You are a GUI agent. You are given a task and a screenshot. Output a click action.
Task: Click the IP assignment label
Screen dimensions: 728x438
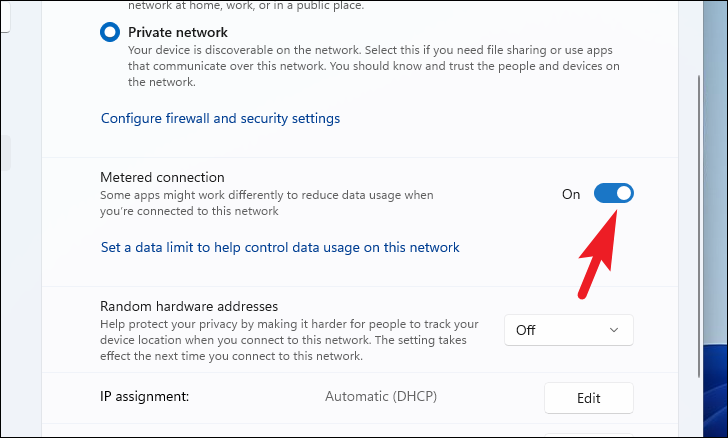pyautogui.click(x=144, y=397)
